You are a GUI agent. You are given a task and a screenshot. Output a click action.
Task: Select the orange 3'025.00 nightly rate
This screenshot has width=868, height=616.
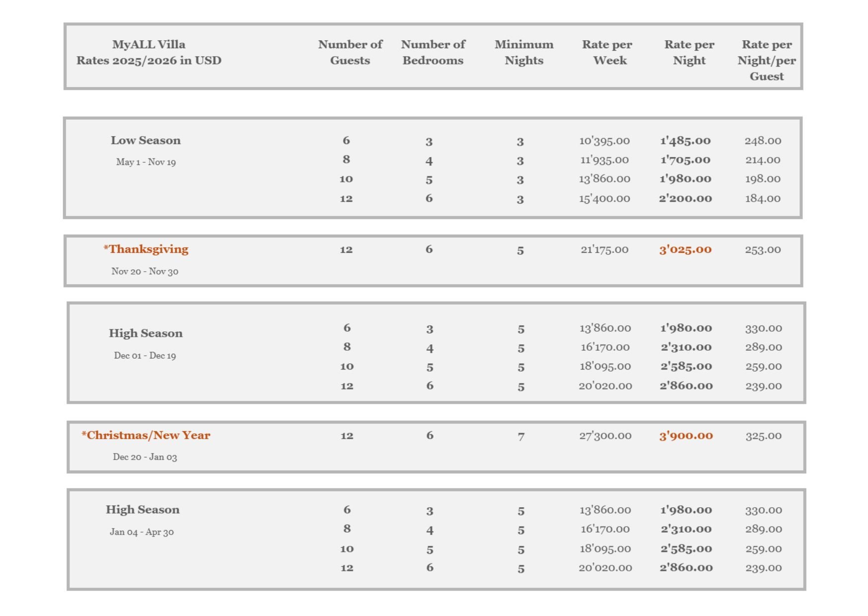point(685,249)
